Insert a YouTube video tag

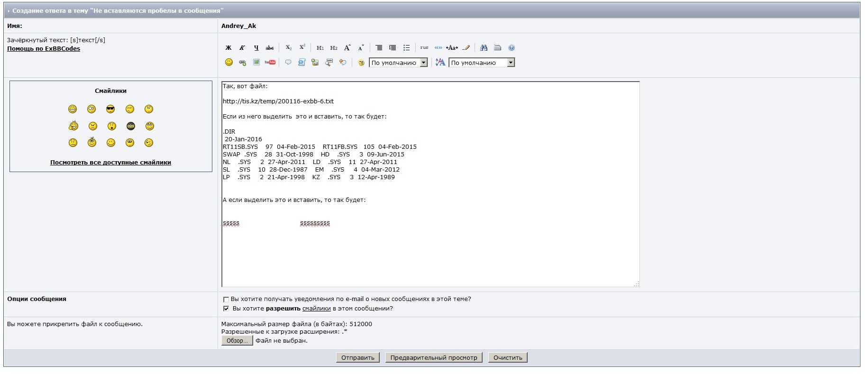(x=270, y=63)
